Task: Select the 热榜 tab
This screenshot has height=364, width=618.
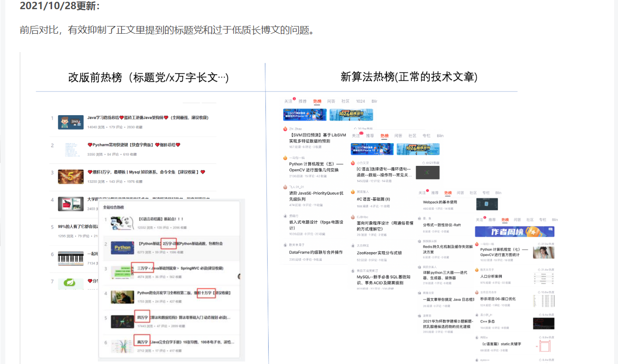Action: point(317,101)
